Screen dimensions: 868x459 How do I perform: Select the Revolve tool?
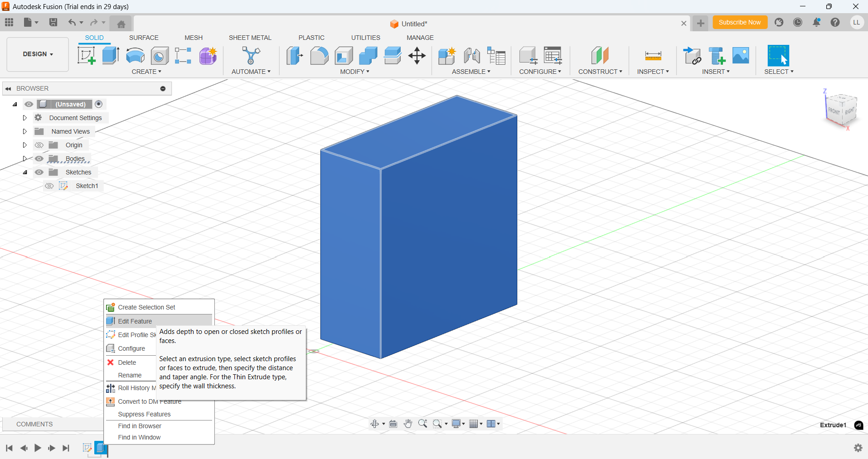click(x=135, y=56)
